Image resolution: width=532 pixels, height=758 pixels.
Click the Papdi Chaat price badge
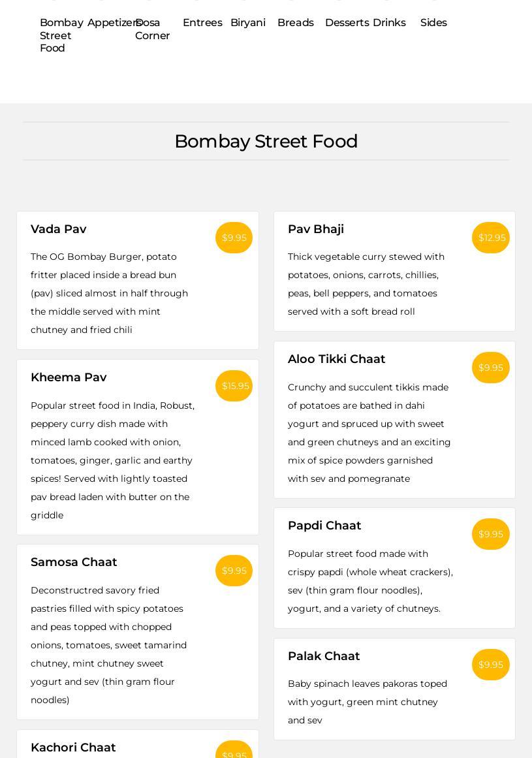click(x=491, y=534)
